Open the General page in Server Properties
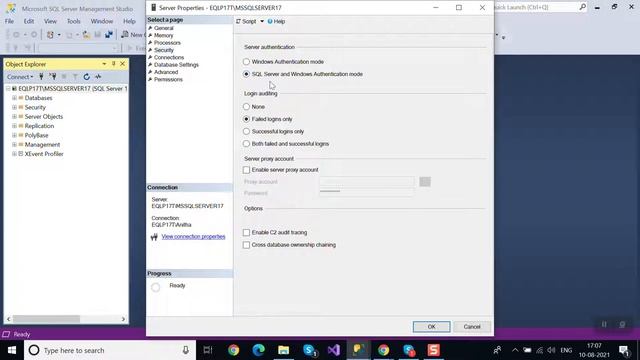The width and height of the screenshot is (640, 360). (x=164, y=28)
